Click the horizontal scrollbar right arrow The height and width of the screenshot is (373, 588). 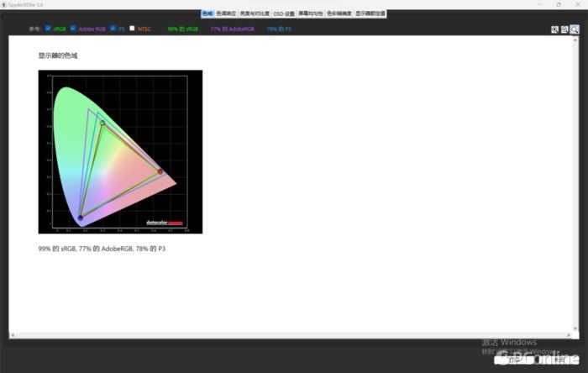tap(569, 336)
